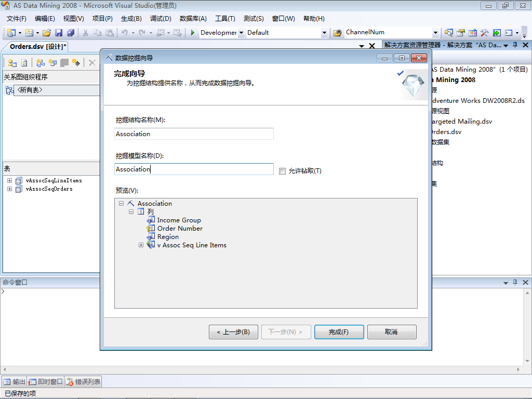Click the Navigate Forward toolbar icon
The width and height of the screenshot is (532, 399).
177,33
